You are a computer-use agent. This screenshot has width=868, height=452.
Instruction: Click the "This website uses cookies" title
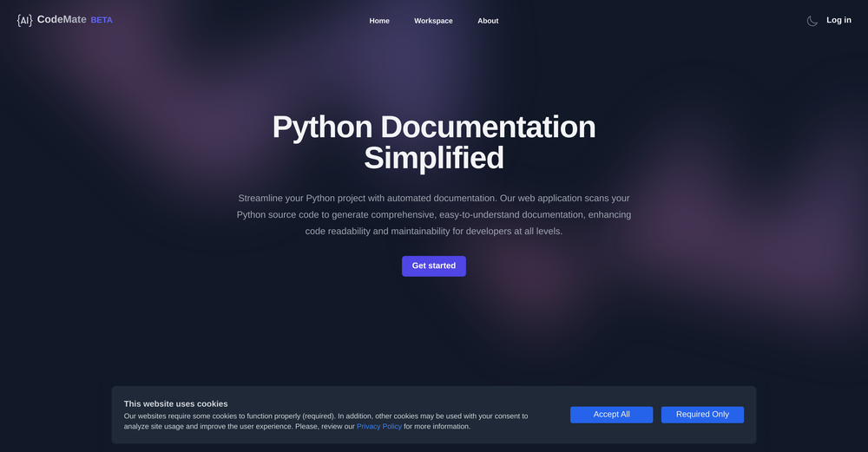click(x=175, y=403)
